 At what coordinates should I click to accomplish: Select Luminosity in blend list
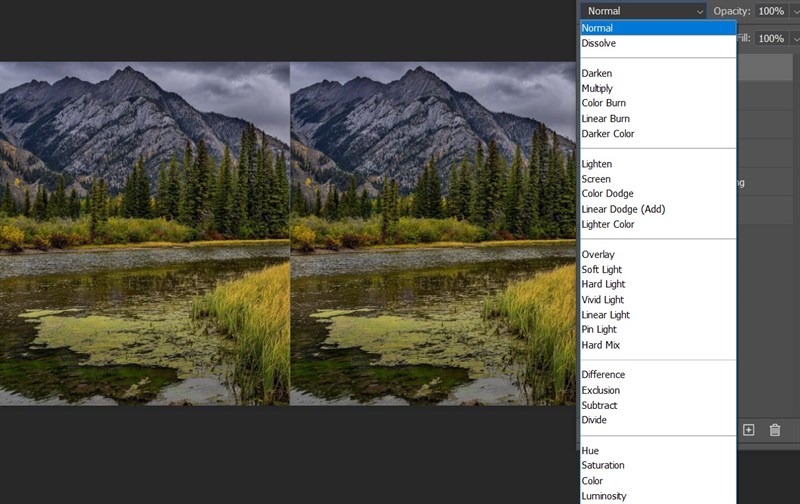coord(603,496)
